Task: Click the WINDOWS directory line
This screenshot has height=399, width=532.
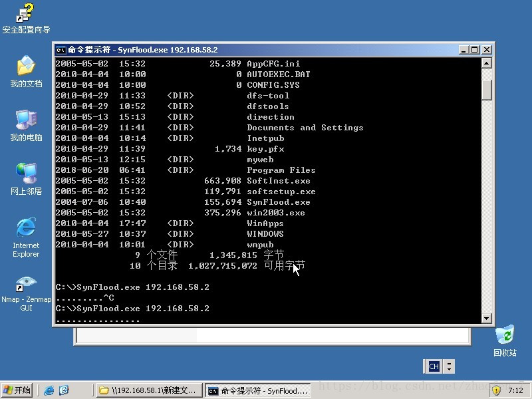Action: (x=170, y=234)
